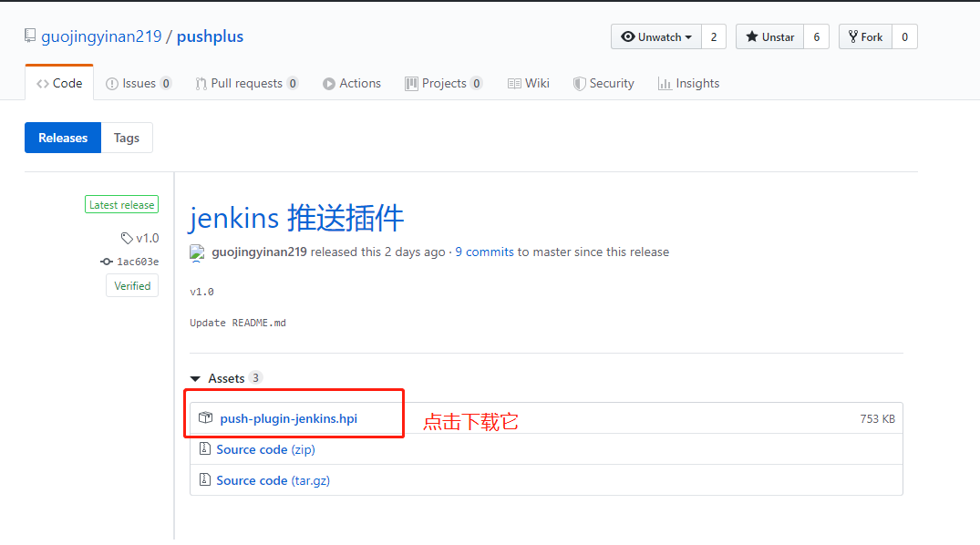Click guojingyinan219's avatar thumbnail
This screenshot has height=545, width=980.
(197, 252)
